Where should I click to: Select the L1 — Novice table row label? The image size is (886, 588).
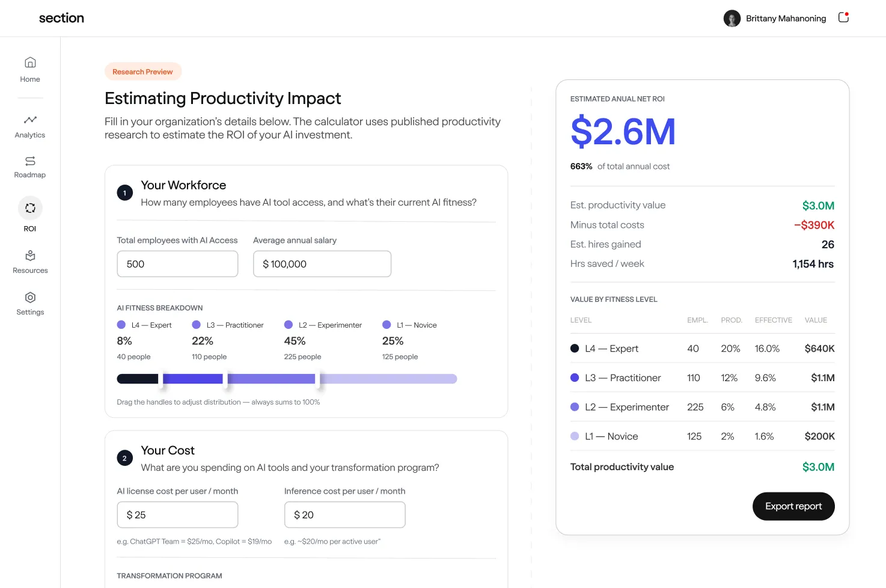611,436
